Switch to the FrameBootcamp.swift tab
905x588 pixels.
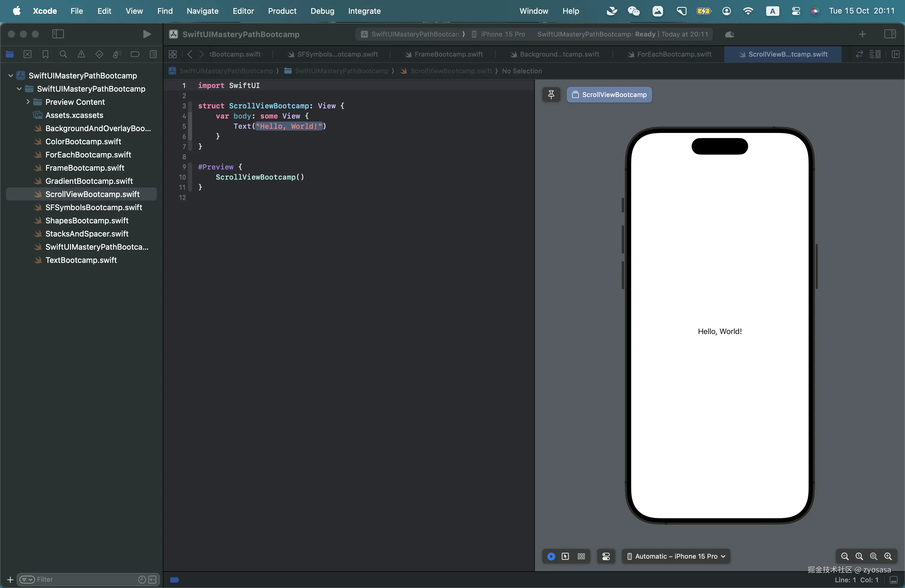pyautogui.click(x=448, y=54)
